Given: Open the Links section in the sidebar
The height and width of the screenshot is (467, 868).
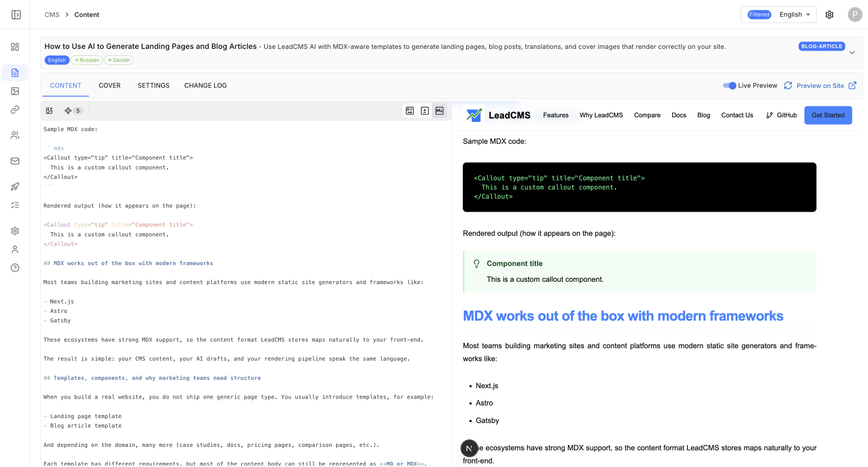Looking at the screenshot, I should (x=15, y=109).
